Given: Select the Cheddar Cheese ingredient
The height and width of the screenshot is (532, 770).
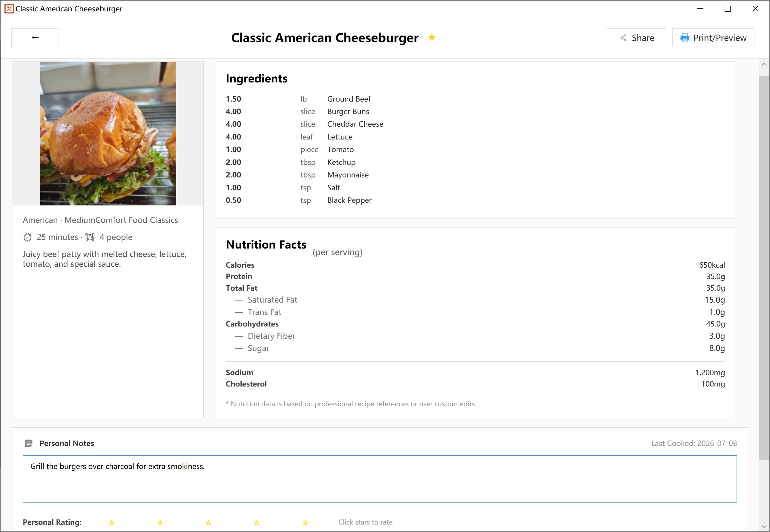Looking at the screenshot, I should 355,124.
